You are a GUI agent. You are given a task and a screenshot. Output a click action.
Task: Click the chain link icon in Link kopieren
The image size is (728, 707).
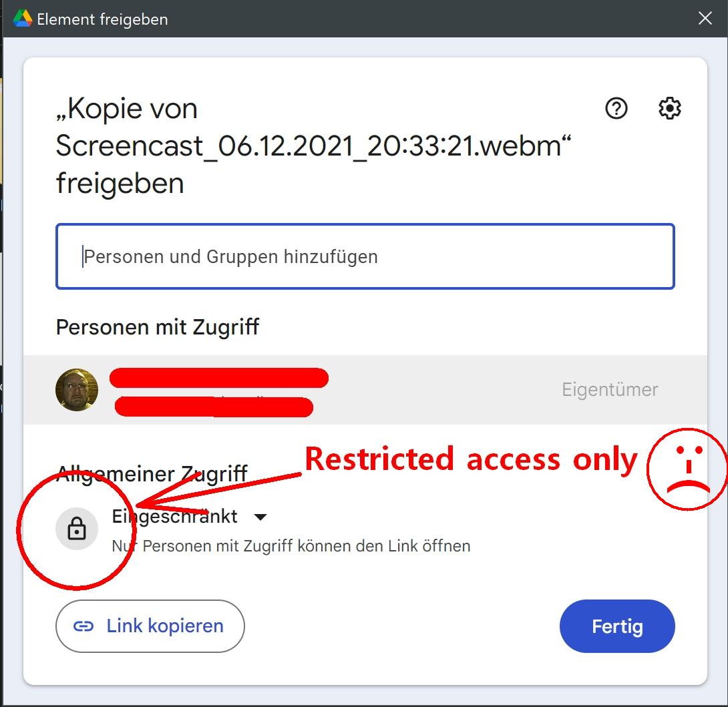[83, 626]
